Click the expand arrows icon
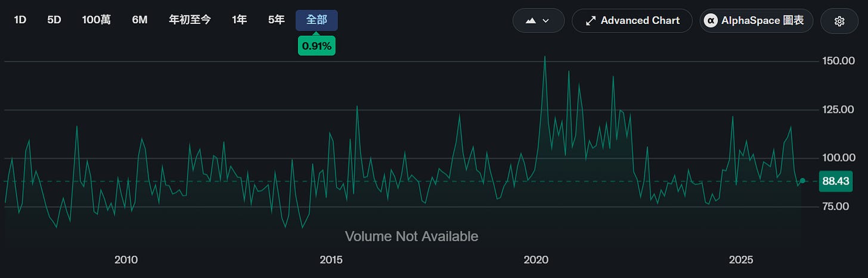 click(x=591, y=21)
